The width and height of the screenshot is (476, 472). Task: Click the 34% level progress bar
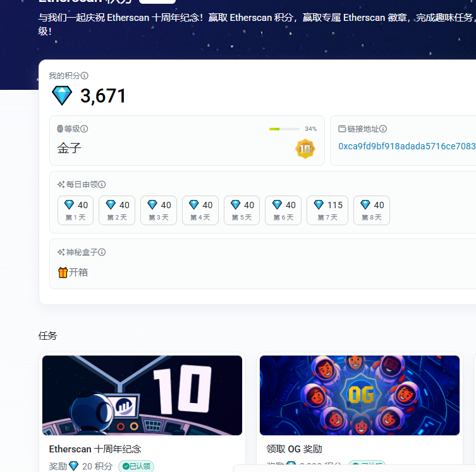click(x=284, y=129)
